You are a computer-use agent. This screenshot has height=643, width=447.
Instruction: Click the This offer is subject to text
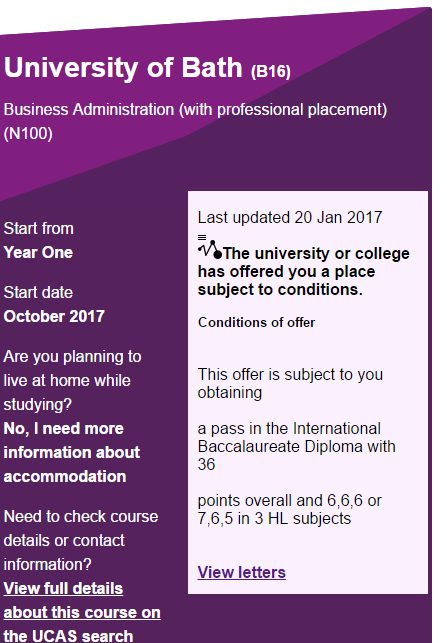290,383
